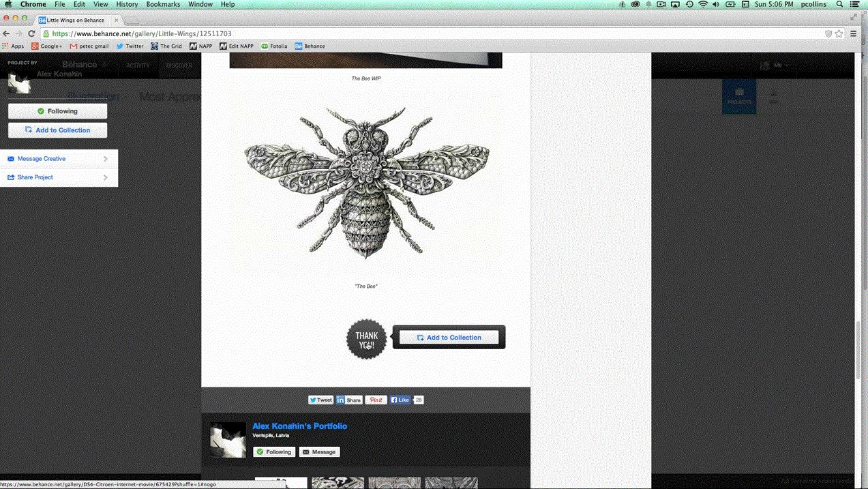
Task: Click the Facebook like count 28
Action: point(419,400)
